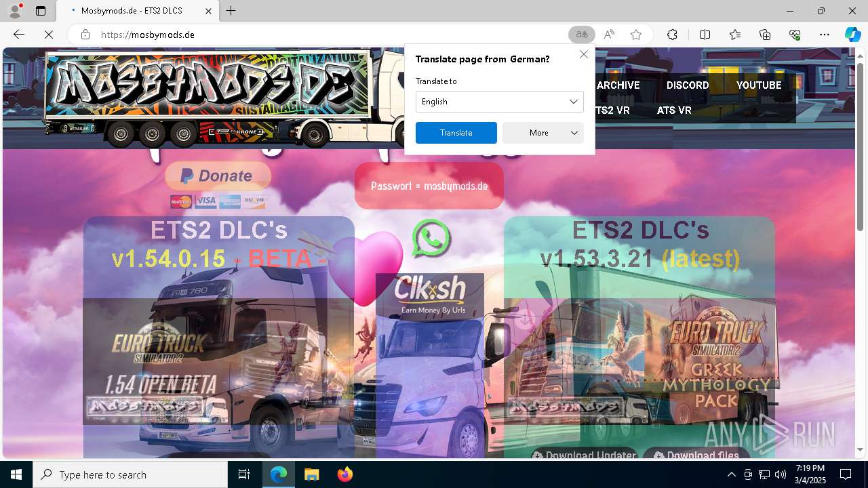The height and width of the screenshot is (488, 868).
Task: Open the network status tray icon
Action: click(764, 474)
